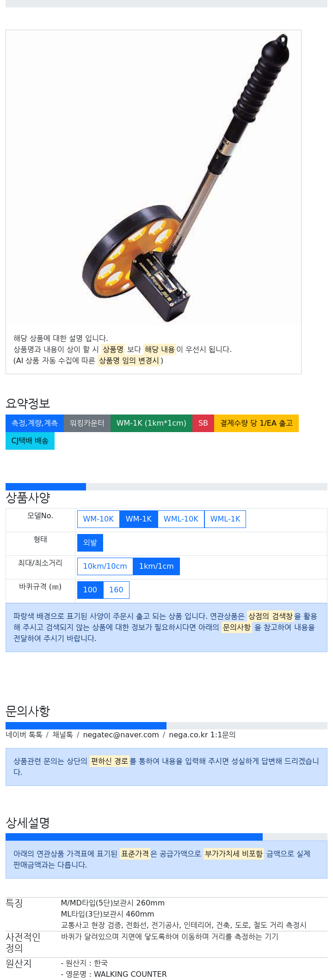Viewport: 333px width, 980px height.
Task: Choose the 10km/10cm distance option
Action: coord(105,566)
